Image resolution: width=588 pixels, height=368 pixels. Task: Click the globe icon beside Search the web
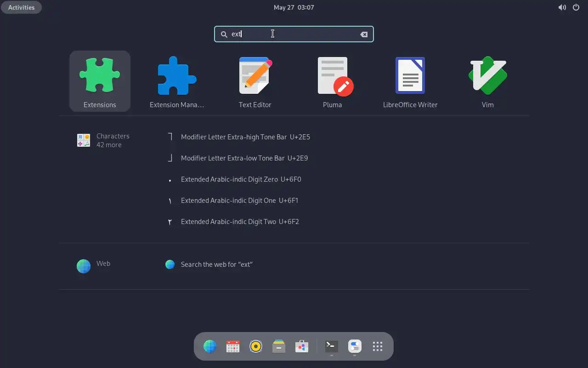pos(170,264)
